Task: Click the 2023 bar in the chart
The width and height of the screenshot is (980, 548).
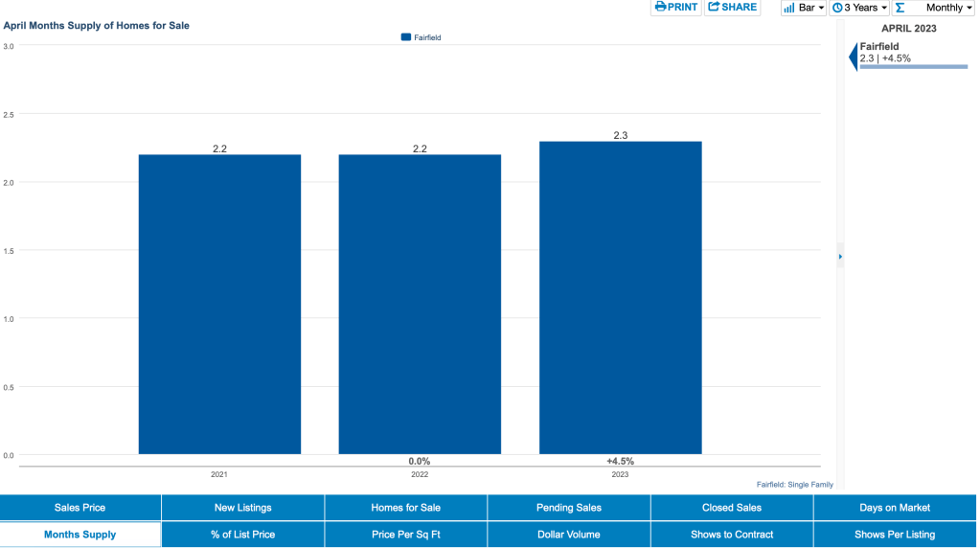Action: (x=620, y=297)
